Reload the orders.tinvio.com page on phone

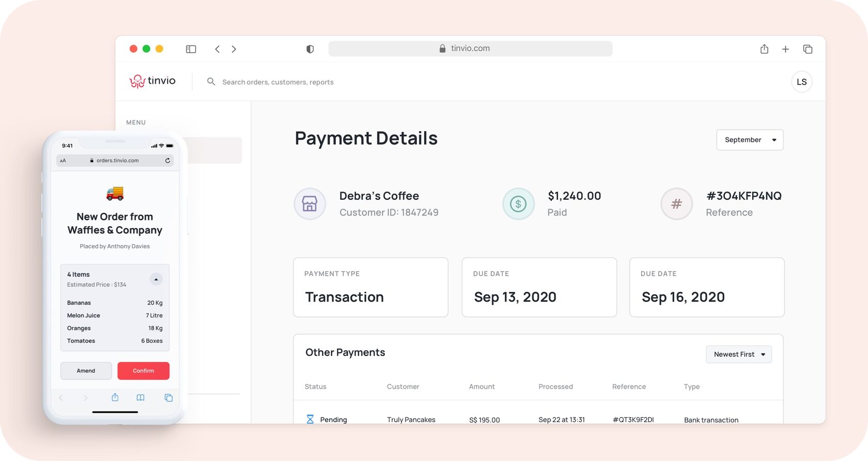(x=167, y=161)
